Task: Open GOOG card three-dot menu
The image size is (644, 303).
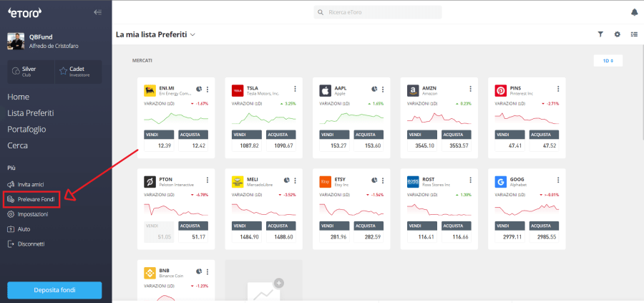Action: pos(558,180)
